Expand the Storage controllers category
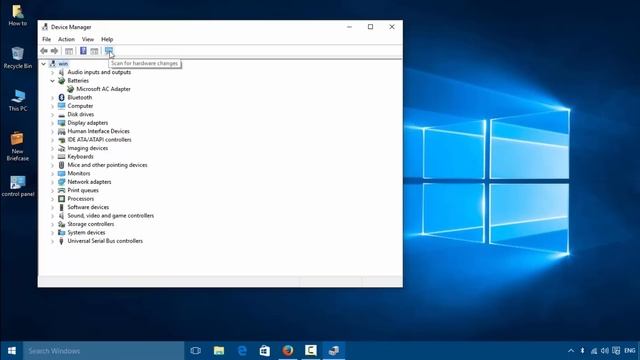The image size is (640, 360). 52,224
